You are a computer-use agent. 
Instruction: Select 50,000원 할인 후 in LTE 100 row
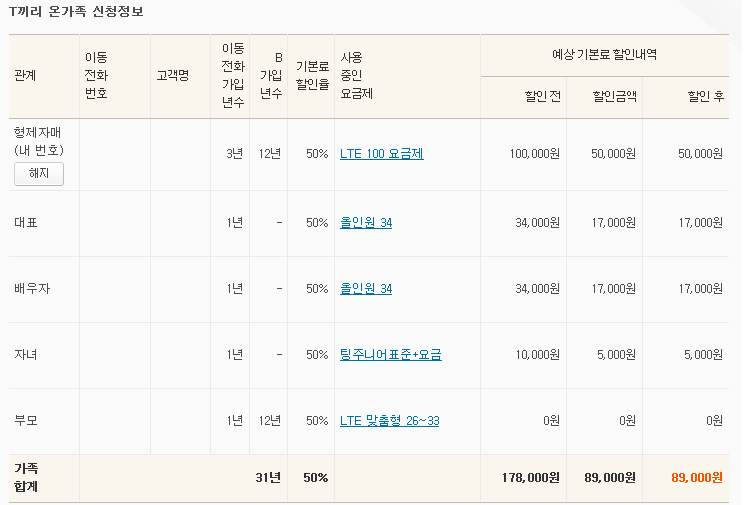coord(700,154)
